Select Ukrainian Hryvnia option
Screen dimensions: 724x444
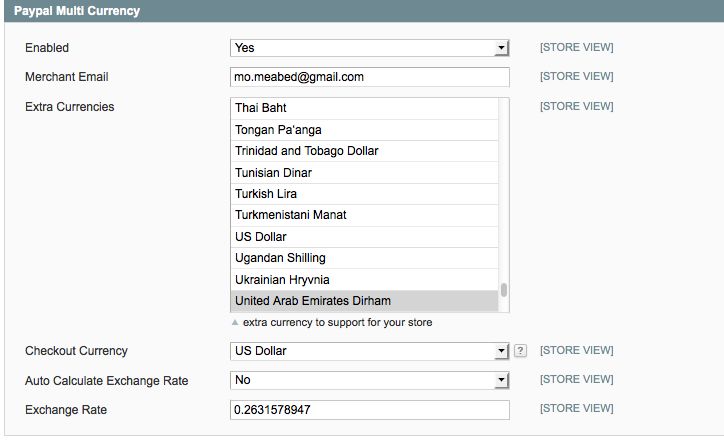[364, 280]
